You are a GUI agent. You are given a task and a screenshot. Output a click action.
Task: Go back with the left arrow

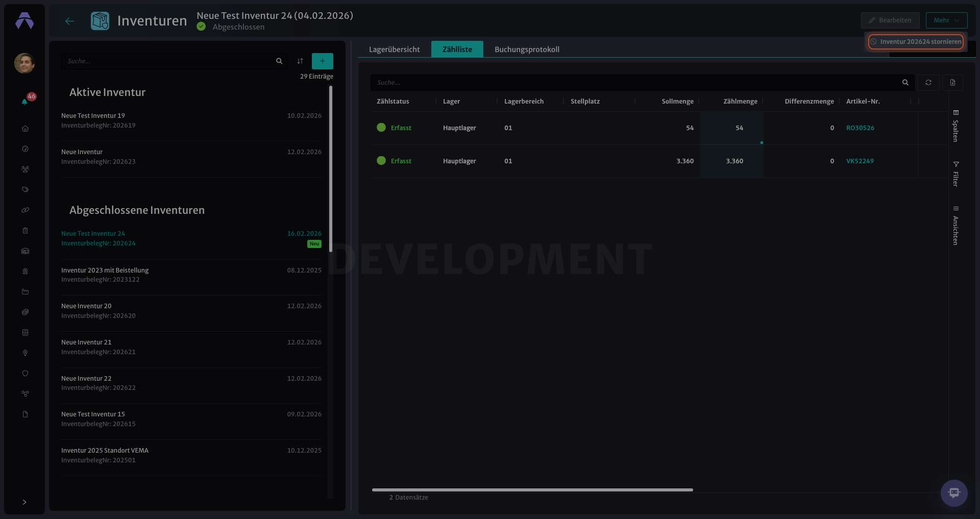(70, 21)
